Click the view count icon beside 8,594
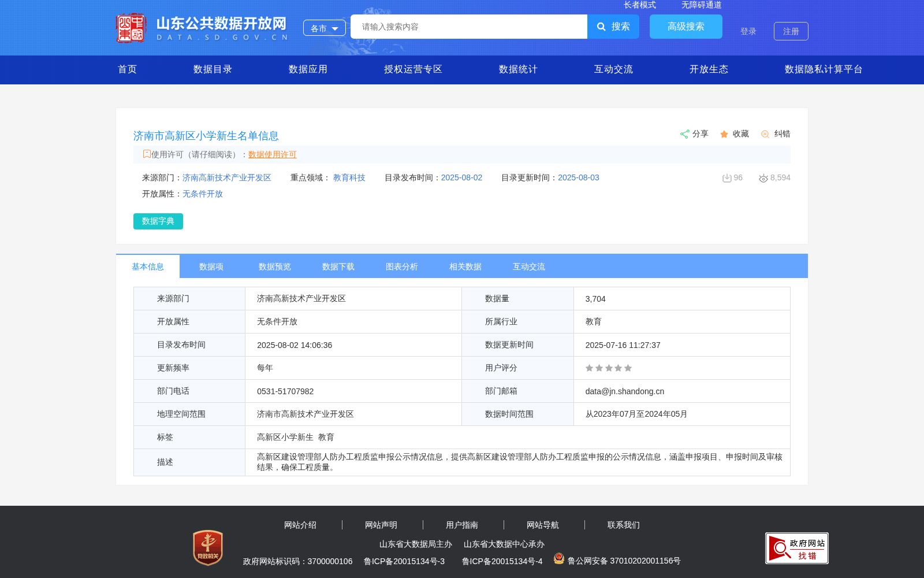The height and width of the screenshot is (578, 924). [763, 178]
